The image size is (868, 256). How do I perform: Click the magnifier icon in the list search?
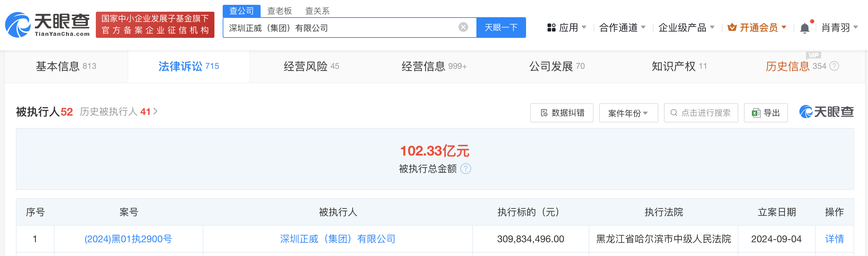point(674,113)
